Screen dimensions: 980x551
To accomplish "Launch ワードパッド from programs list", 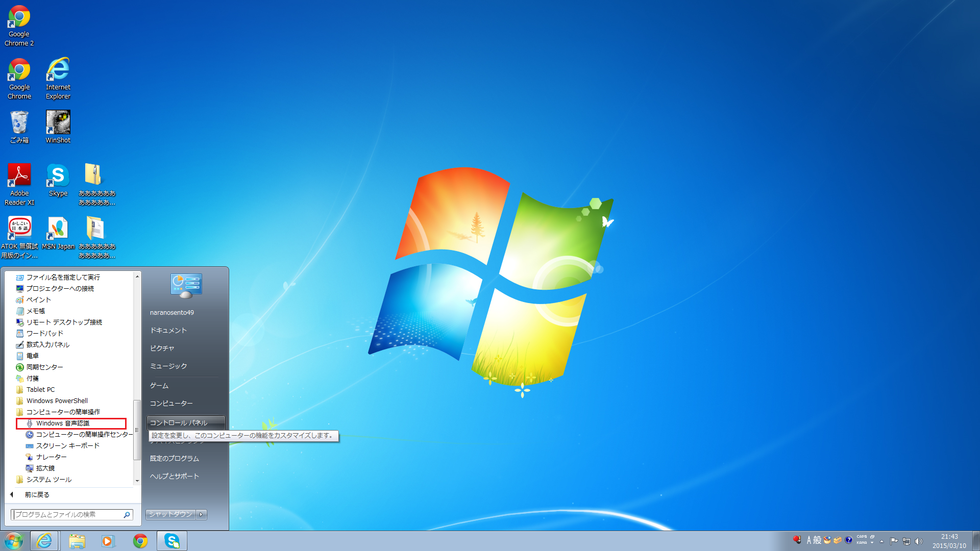I will pos(40,334).
